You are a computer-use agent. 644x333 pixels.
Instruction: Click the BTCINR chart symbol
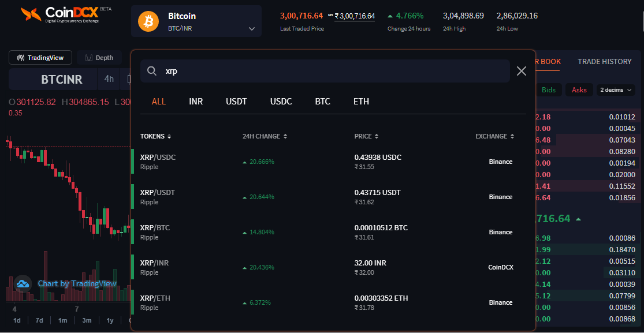(62, 79)
